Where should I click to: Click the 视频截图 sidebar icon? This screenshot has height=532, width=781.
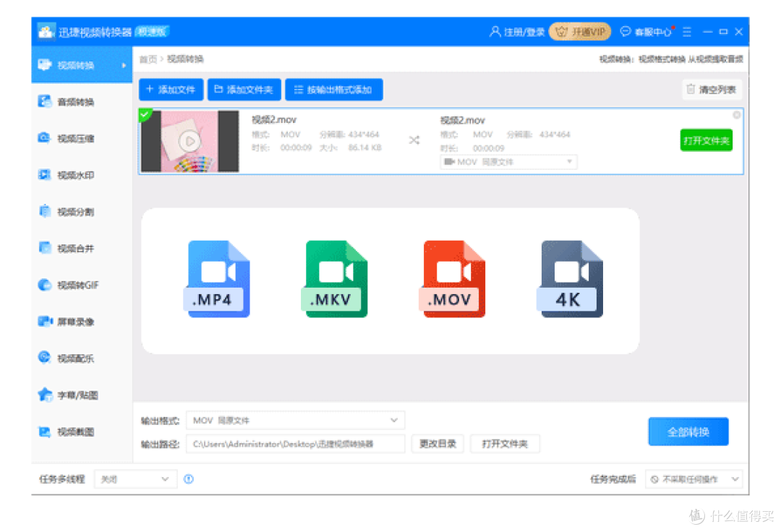pyautogui.click(x=45, y=432)
